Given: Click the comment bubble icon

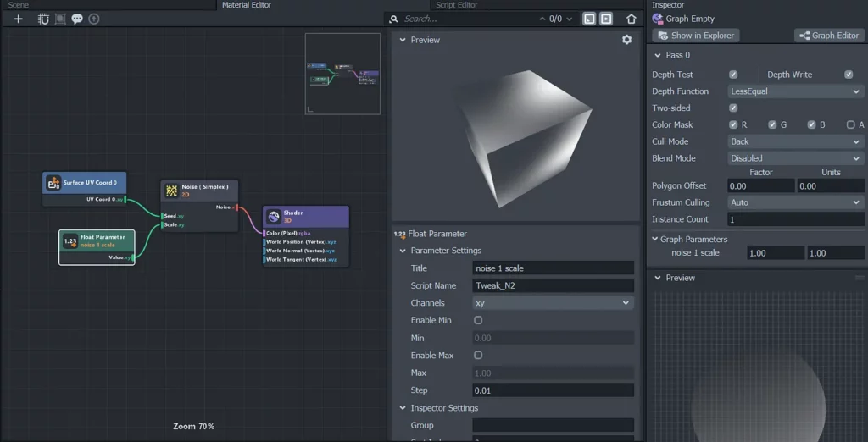Looking at the screenshot, I should 77,19.
